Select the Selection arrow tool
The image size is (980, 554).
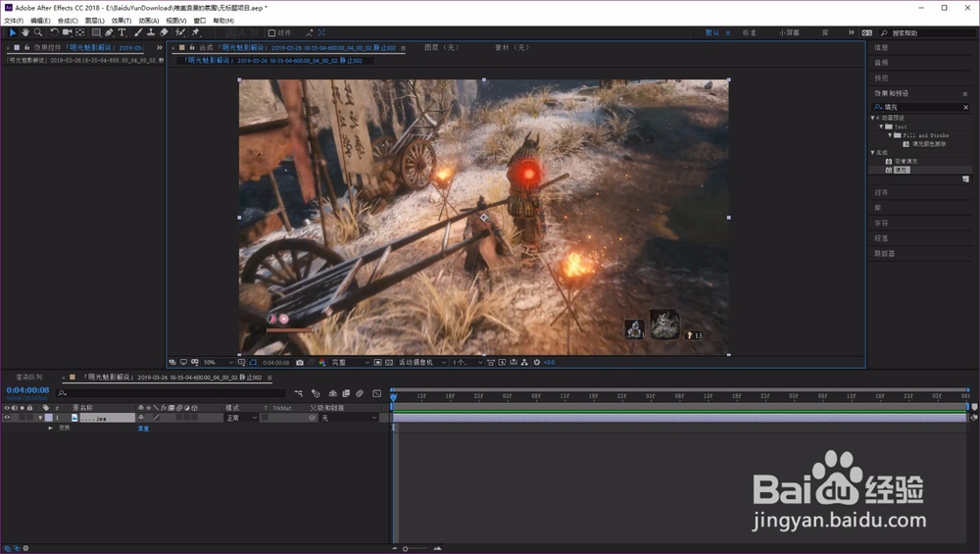(x=13, y=32)
